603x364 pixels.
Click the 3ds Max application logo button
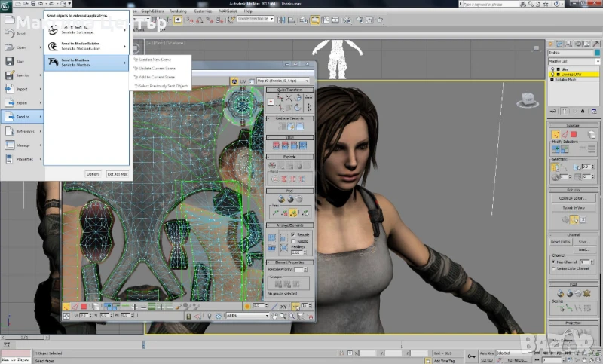7,7
